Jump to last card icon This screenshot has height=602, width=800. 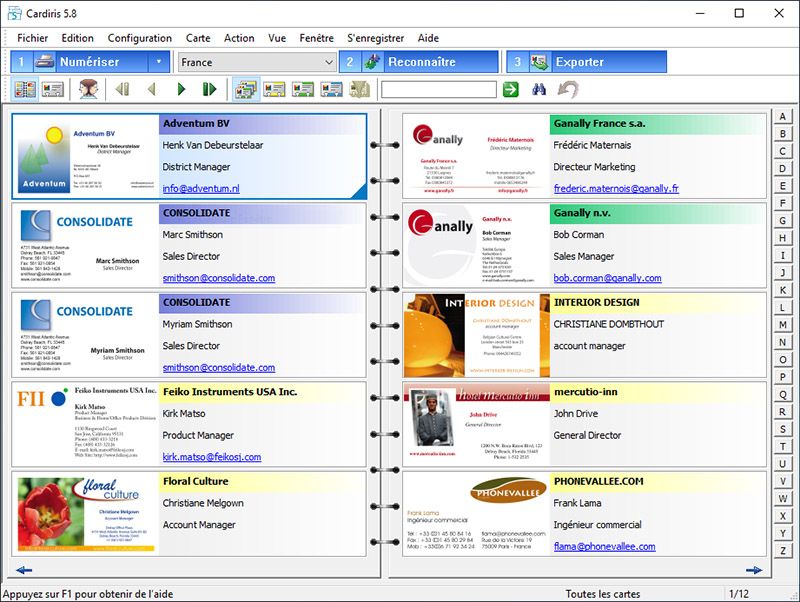pyautogui.click(x=209, y=90)
